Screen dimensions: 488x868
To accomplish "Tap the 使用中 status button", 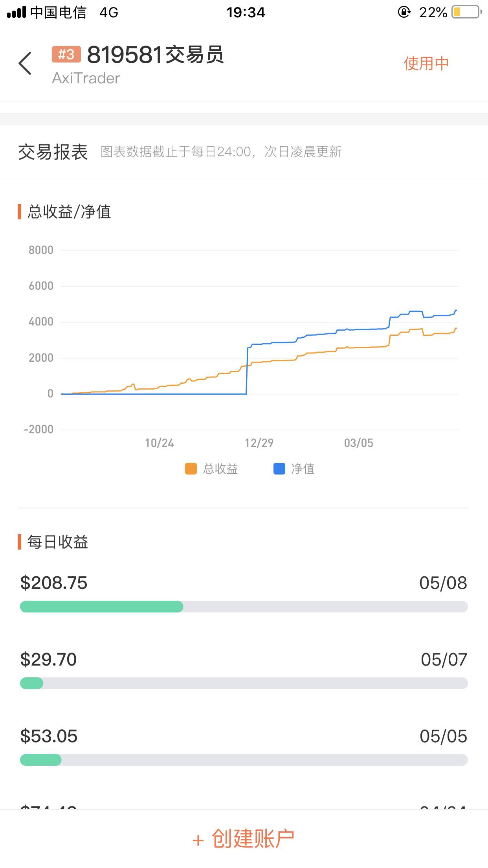I will pos(426,63).
